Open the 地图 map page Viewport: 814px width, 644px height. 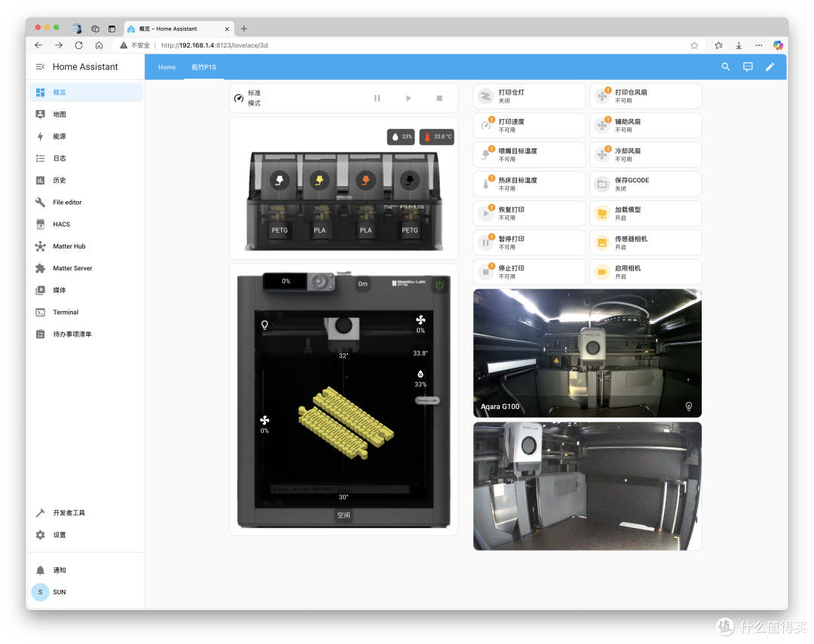(86, 114)
